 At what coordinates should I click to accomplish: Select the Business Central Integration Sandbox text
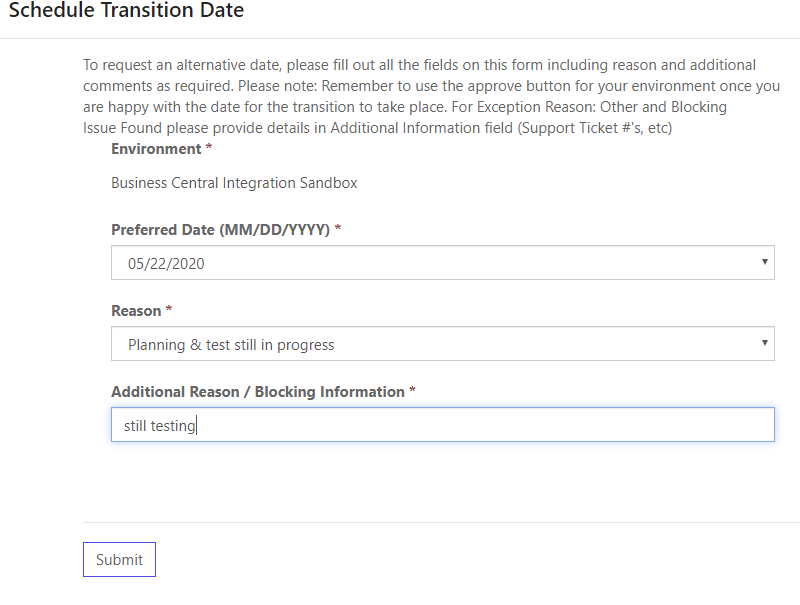234,183
